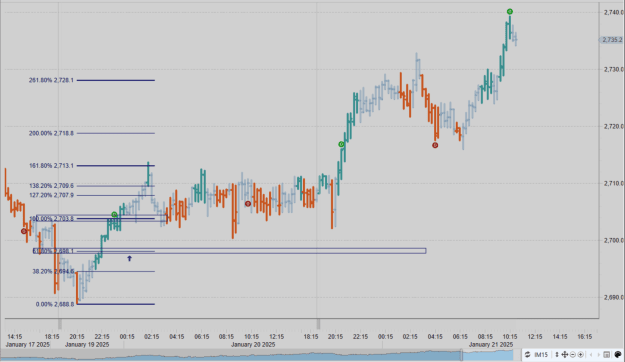Click the green marker at the 100.00% level

point(114,215)
